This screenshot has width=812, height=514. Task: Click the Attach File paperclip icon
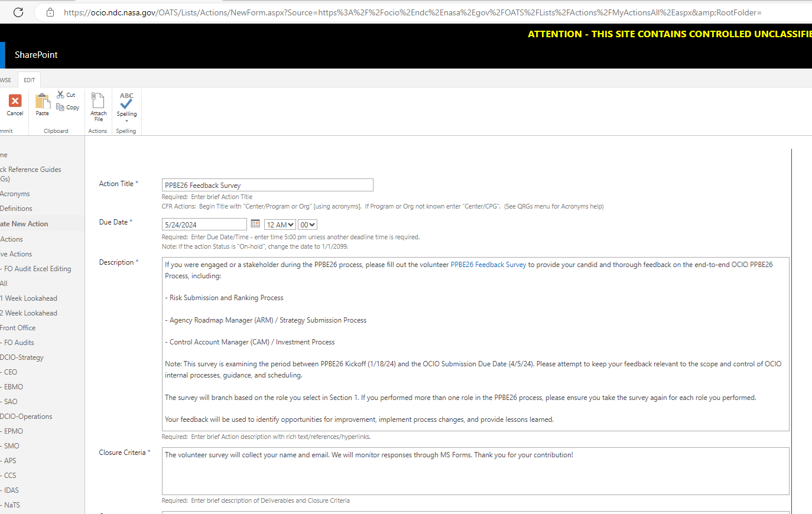point(98,100)
